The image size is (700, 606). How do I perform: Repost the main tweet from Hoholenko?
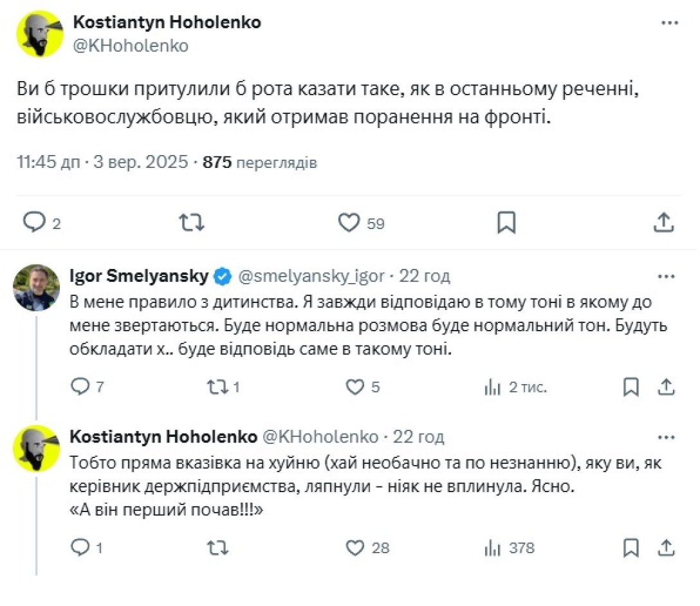[191, 223]
